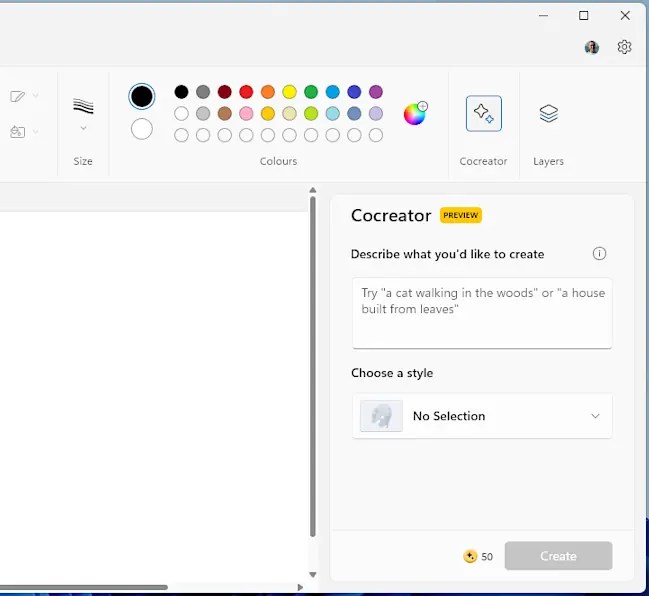Open the user account profile picture
The height and width of the screenshot is (596, 649).
click(x=591, y=47)
